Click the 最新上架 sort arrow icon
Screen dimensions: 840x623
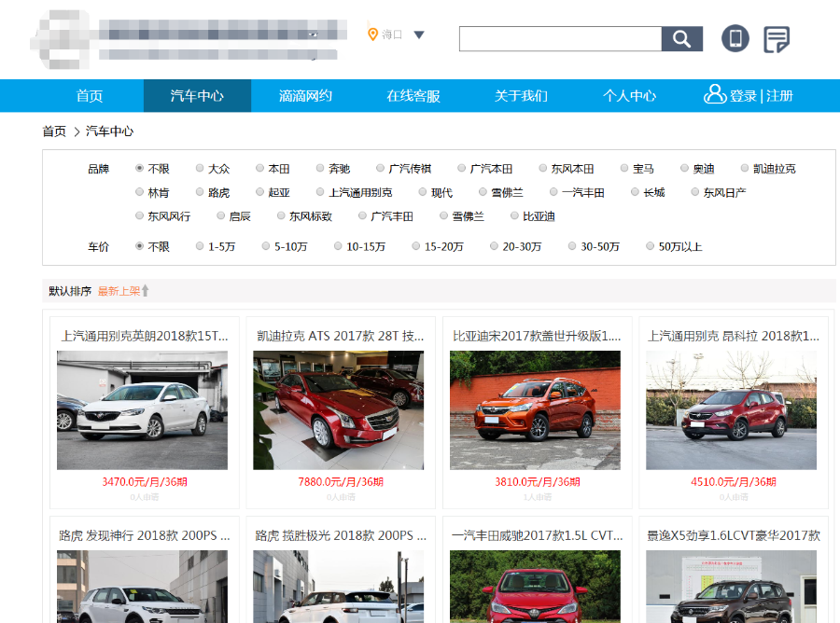click(x=146, y=291)
